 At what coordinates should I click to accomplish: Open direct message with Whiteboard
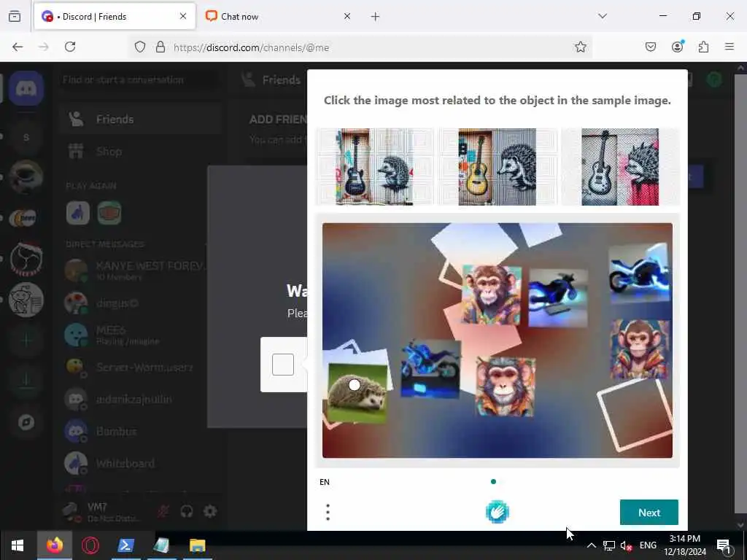click(139, 463)
